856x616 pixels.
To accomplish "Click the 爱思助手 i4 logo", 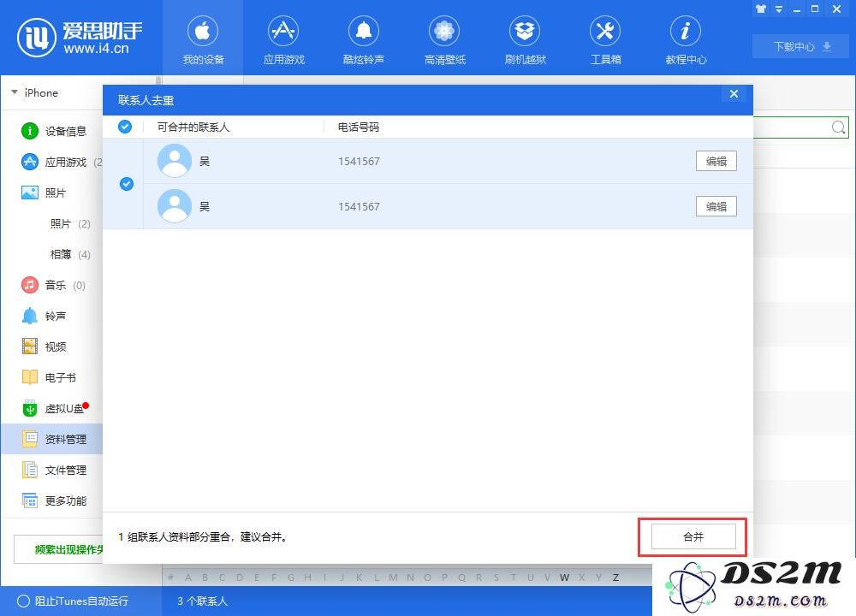I will 80,37.
